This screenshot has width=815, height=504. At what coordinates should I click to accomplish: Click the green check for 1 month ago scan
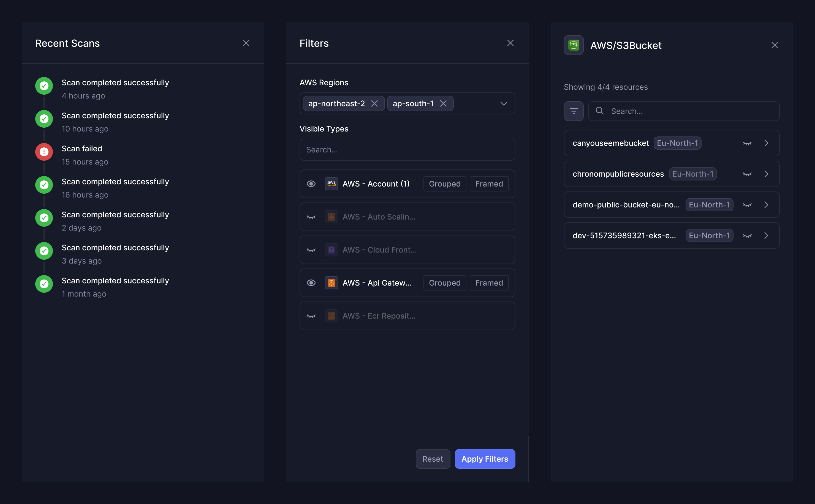[44, 284]
